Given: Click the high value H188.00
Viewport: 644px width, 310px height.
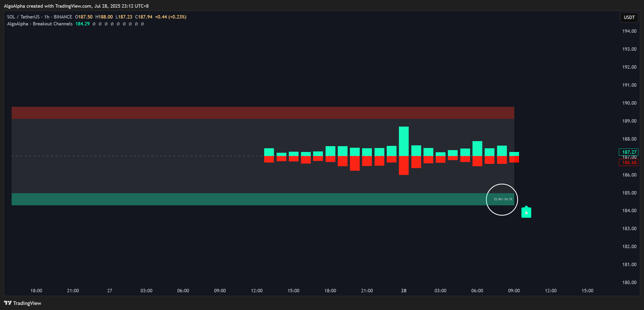Looking at the screenshot, I should [x=104, y=17].
